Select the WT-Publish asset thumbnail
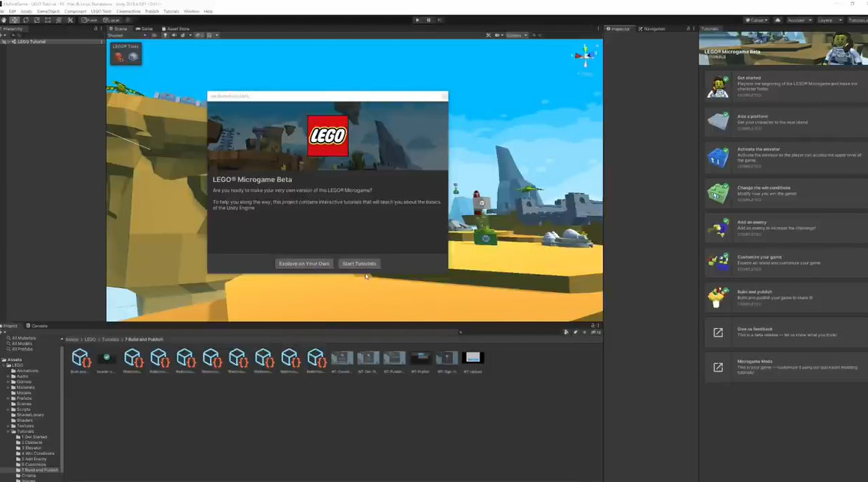Image resolution: width=868 pixels, height=482 pixels. click(x=421, y=362)
